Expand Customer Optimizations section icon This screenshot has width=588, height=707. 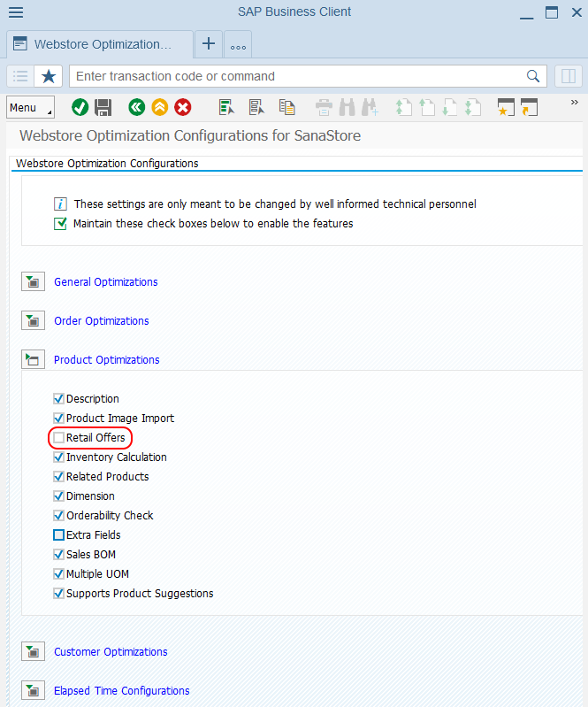(33, 651)
